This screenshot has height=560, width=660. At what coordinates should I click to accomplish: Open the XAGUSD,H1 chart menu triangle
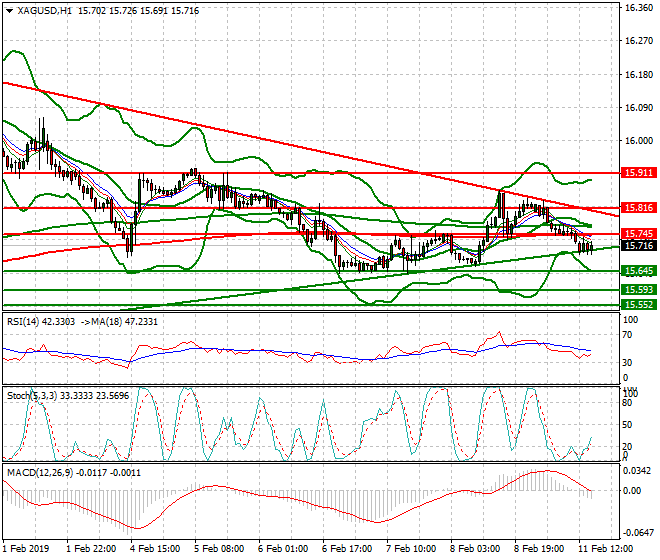coord(10,11)
